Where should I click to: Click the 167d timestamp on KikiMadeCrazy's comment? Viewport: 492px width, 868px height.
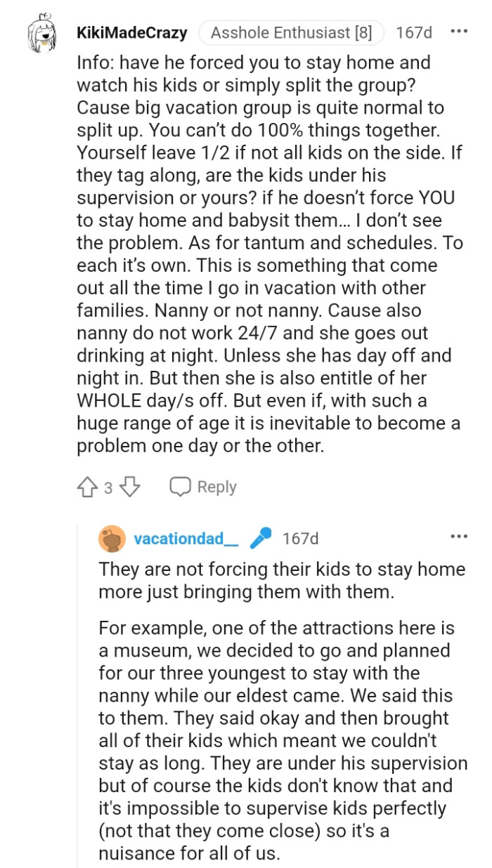pyautogui.click(x=413, y=32)
